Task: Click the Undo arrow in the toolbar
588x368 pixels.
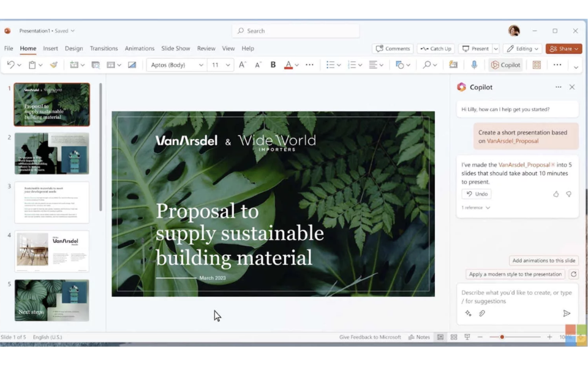Action: click(10, 65)
